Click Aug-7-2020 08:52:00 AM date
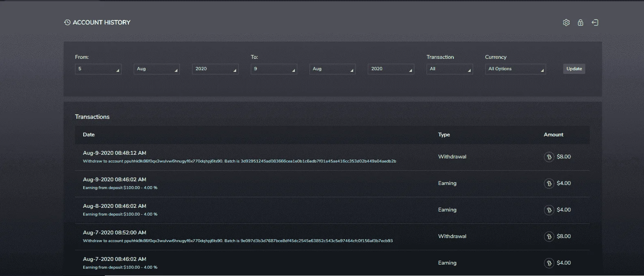 coord(115,233)
